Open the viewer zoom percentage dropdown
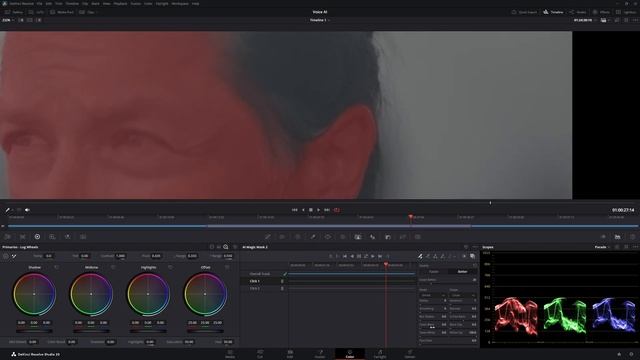The height and width of the screenshot is (360, 640). (8, 20)
